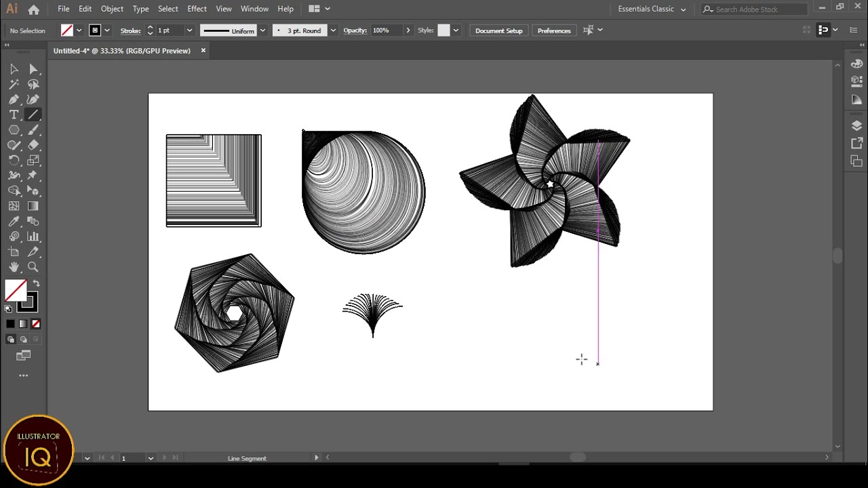Expand the opacity slider arrow
This screenshot has height=488, width=868.
pyautogui.click(x=408, y=30)
